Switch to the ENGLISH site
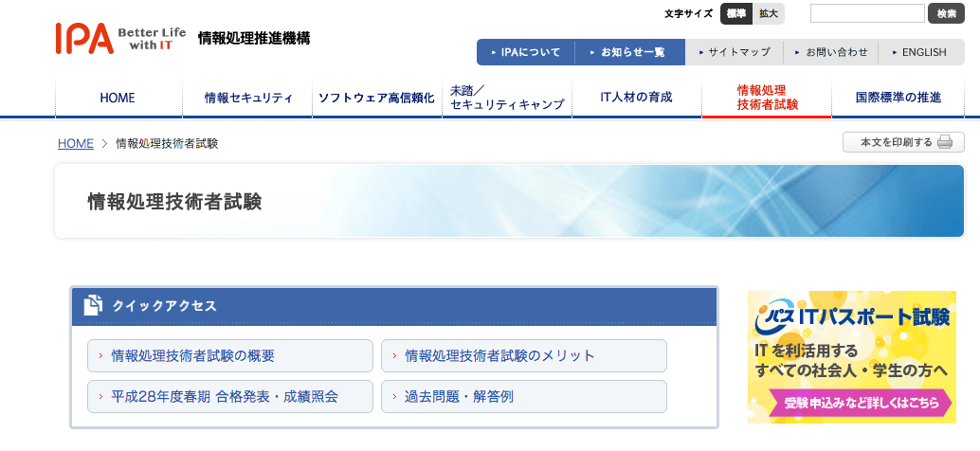This screenshot has height=451, width=980. [921, 52]
